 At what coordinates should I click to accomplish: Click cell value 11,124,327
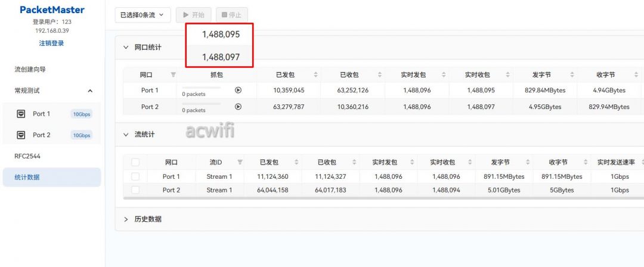(330, 176)
